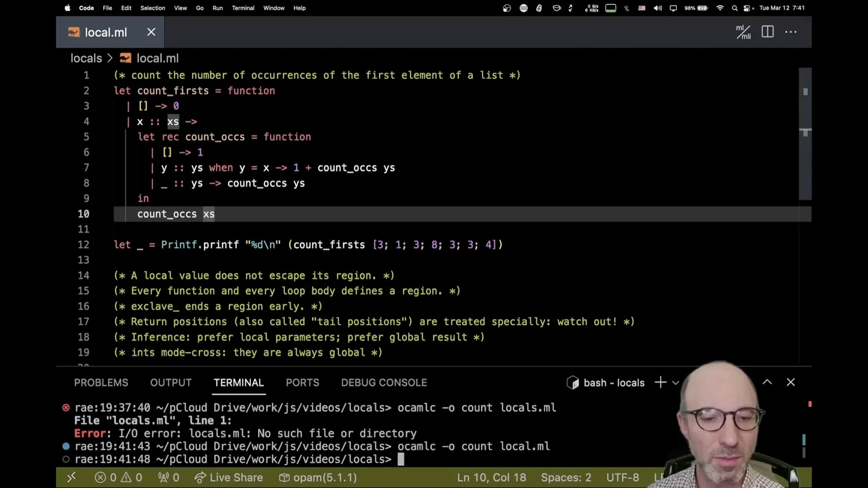
Task: Open the Code application menu
Action: pos(86,8)
